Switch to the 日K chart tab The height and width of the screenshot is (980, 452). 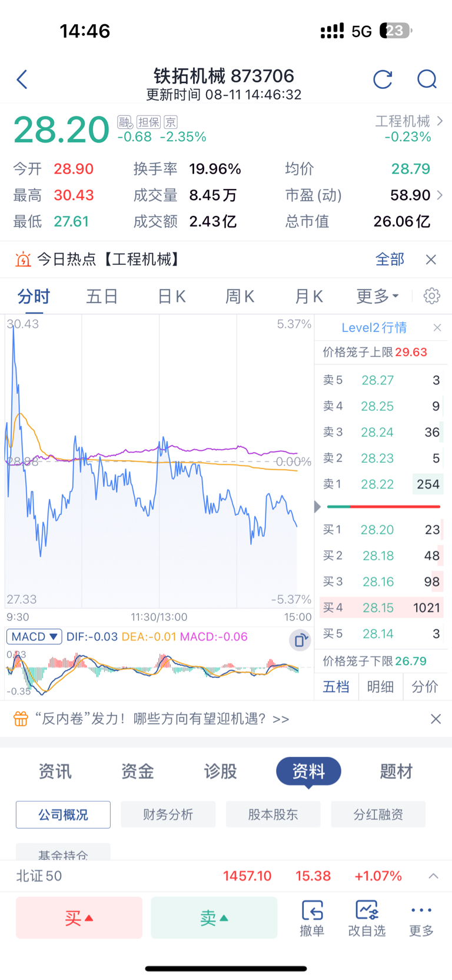171,296
